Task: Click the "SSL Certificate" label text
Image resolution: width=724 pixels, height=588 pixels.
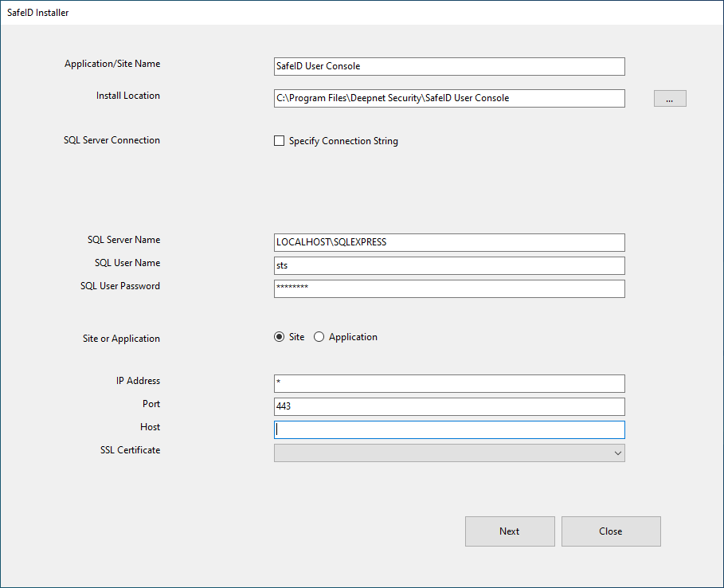Action: (130, 450)
